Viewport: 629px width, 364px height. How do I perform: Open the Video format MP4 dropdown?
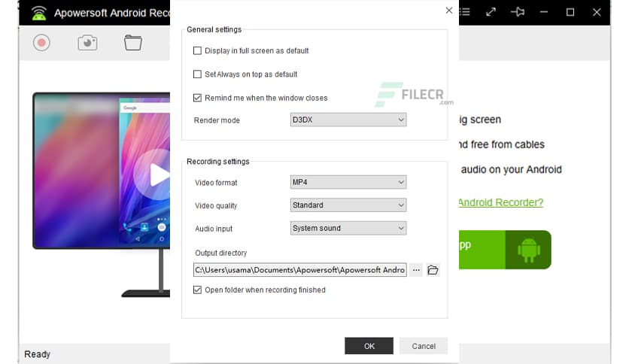coord(348,182)
